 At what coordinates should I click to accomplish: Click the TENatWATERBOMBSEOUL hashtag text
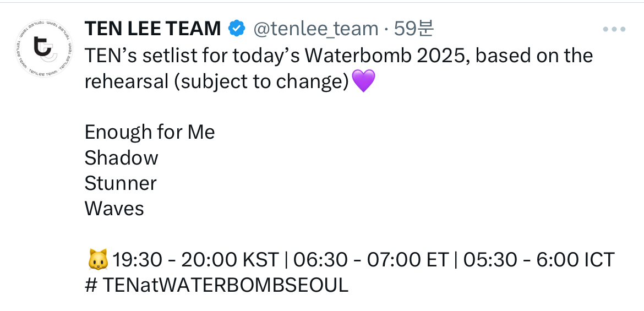226,285
